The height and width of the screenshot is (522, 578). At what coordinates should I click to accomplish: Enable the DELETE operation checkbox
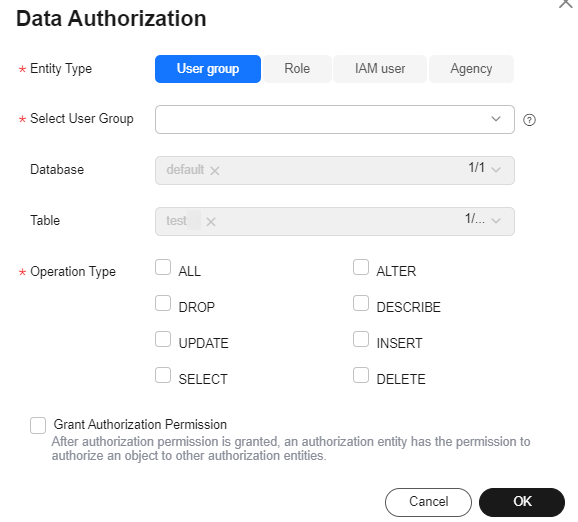[361, 375]
